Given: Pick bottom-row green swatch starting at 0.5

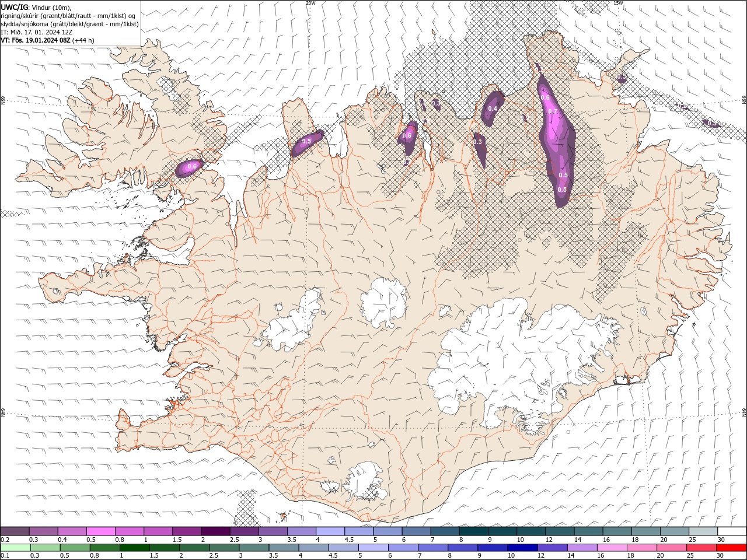Looking at the screenshot, I should click(x=76, y=548).
